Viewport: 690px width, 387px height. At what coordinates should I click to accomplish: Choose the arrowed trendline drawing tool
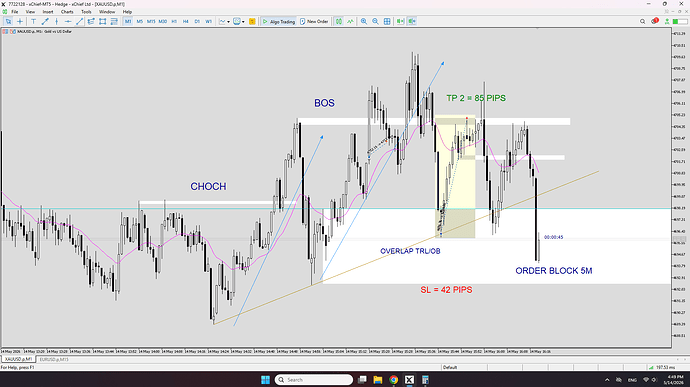(x=45, y=21)
